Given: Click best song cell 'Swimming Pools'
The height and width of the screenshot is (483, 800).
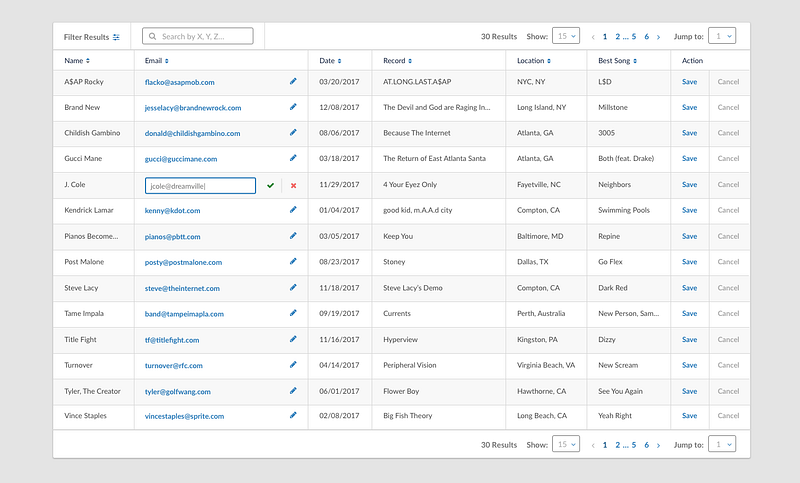Looking at the screenshot, I should (624, 210).
